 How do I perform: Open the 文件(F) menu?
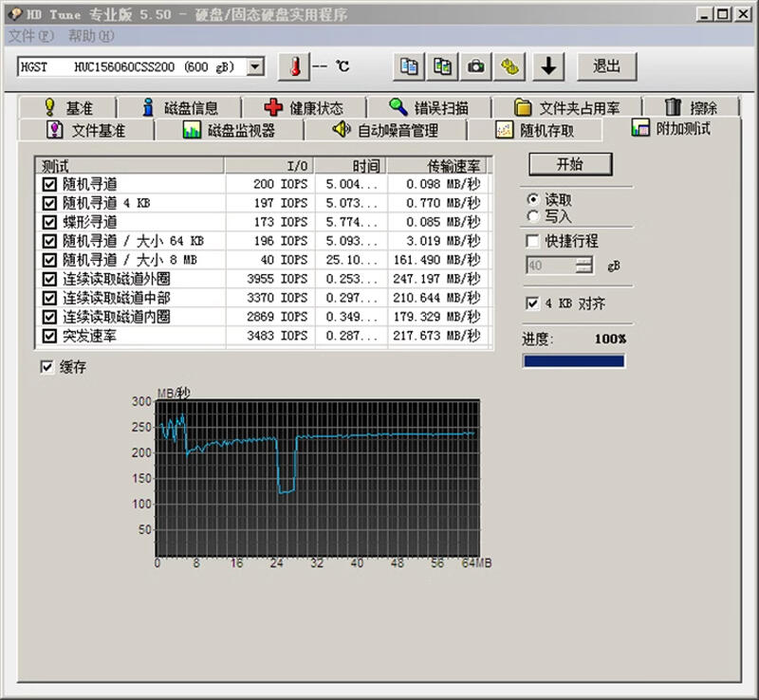(x=31, y=36)
